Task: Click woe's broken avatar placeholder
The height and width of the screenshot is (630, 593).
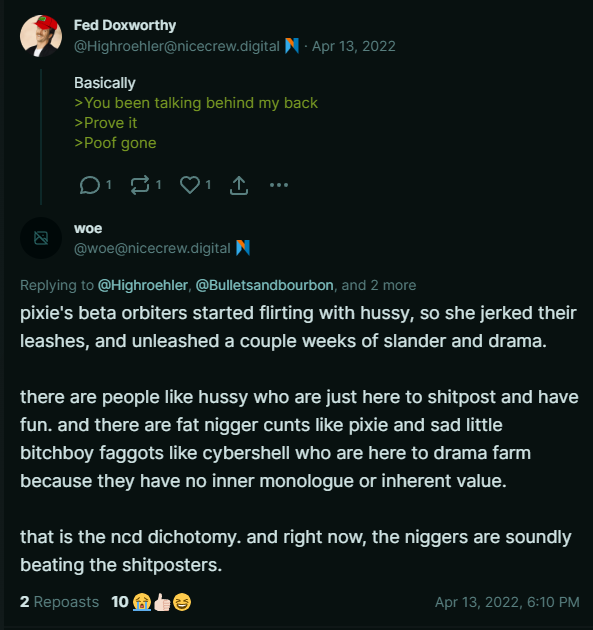Action: pyautogui.click(x=41, y=238)
